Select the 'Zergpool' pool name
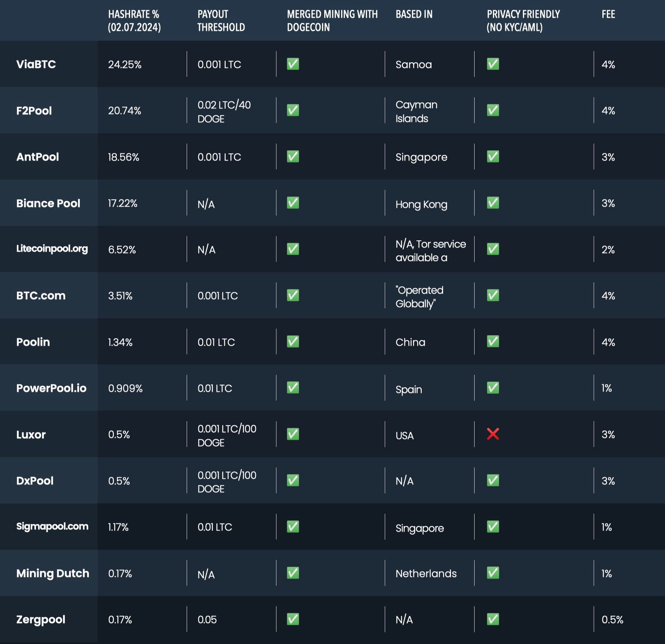The width and height of the screenshot is (665, 644). [41, 620]
